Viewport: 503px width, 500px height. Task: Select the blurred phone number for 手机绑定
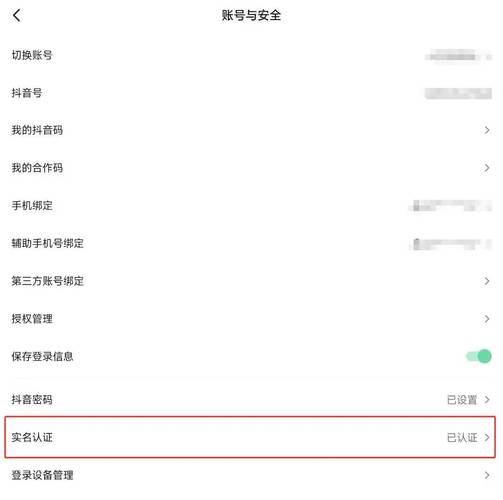pos(451,206)
